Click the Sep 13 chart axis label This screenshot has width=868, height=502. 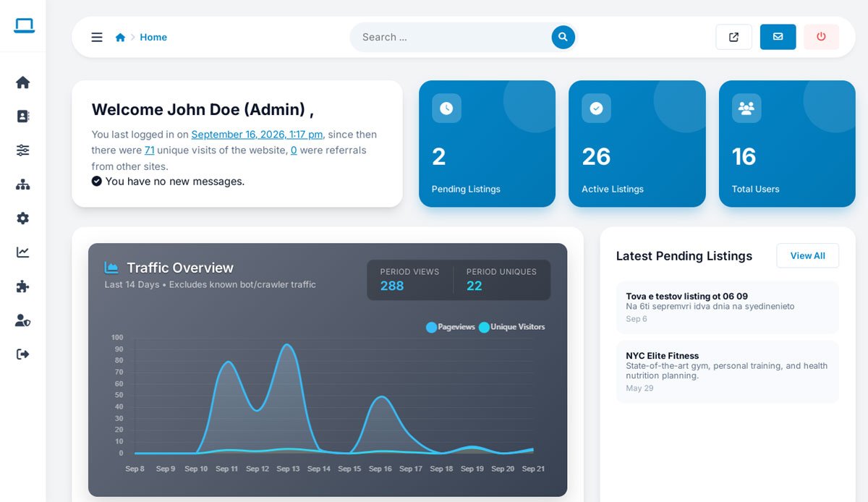[288, 469]
